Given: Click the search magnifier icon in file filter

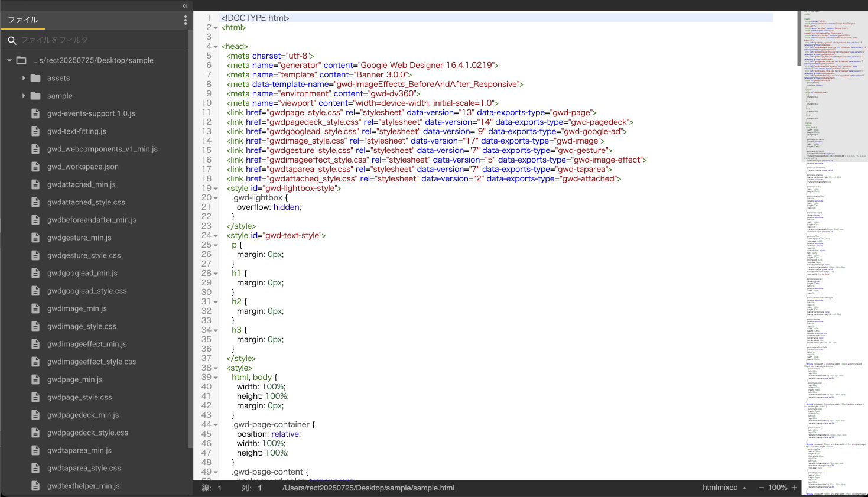Looking at the screenshot, I should tap(12, 40).
